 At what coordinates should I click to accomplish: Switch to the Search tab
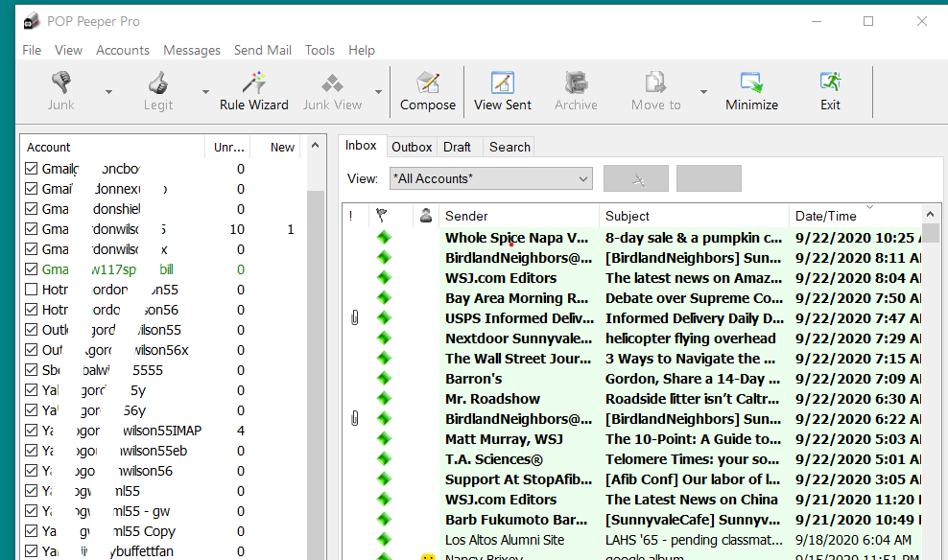(x=510, y=147)
